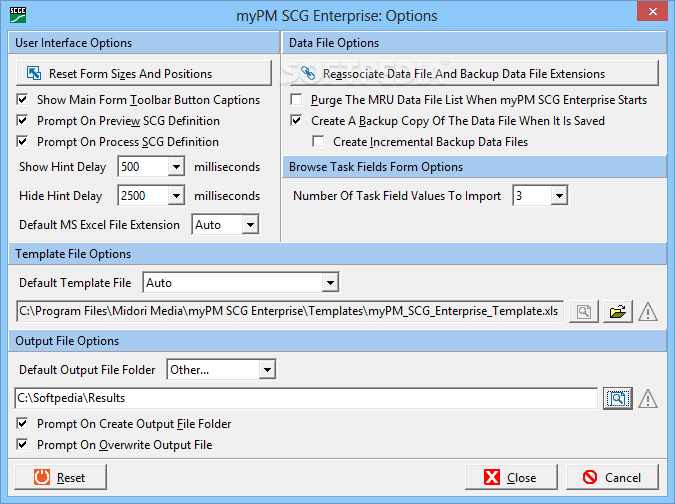This screenshot has height=504, width=675.
Task: Click the Hide Hint Delay label
Action: coord(61,196)
